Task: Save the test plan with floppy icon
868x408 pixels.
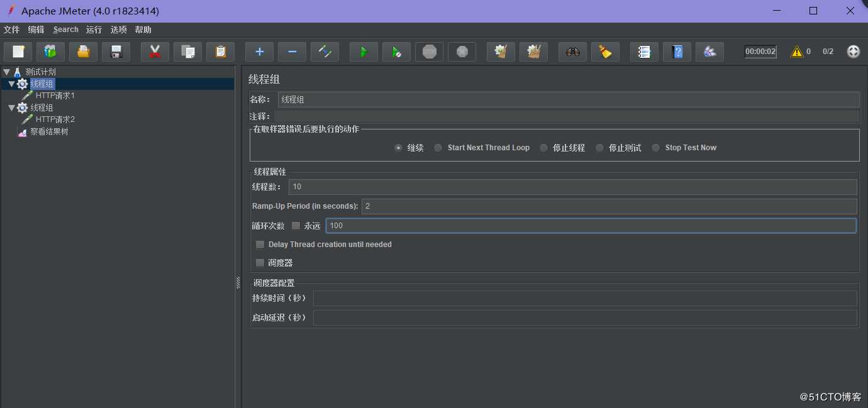Action: click(x=116, y=52)
